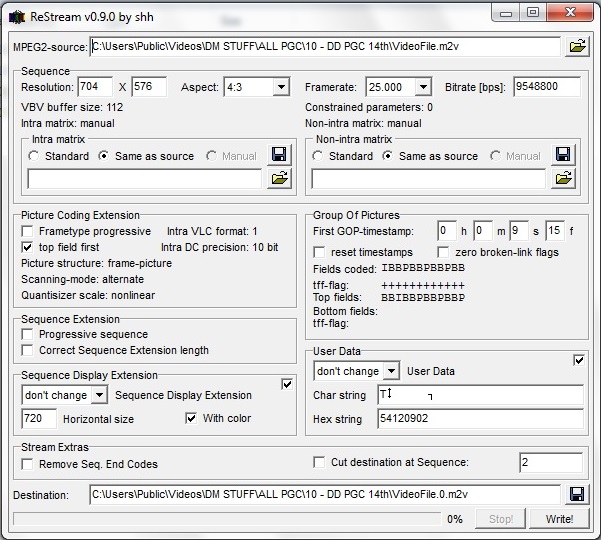601x540 pixels.
Task: Minimize the ReStream window
Action: (x=506, y=13)
